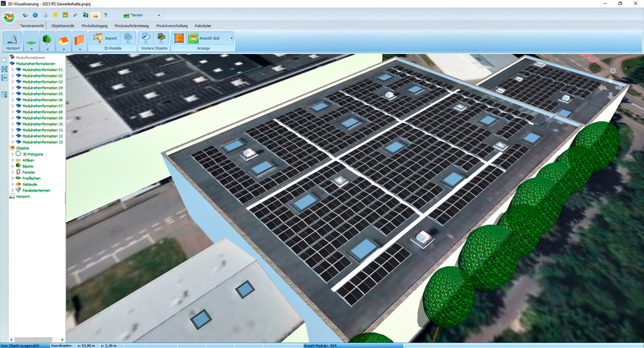Viewport: 644px width, 348px height.
Task: Click the sun icon in quick toolbar
Action: (x=55, y=16)
